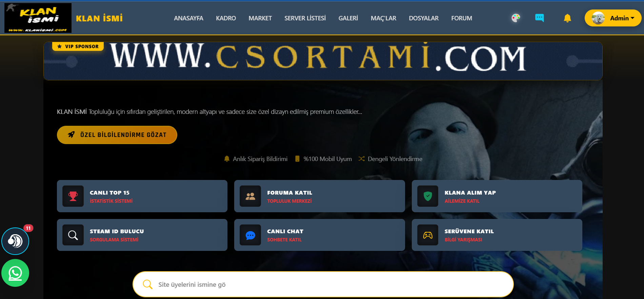Click the trophy icon for Canlı Top 15
644x299 pixels.
(x=73, y=196)
